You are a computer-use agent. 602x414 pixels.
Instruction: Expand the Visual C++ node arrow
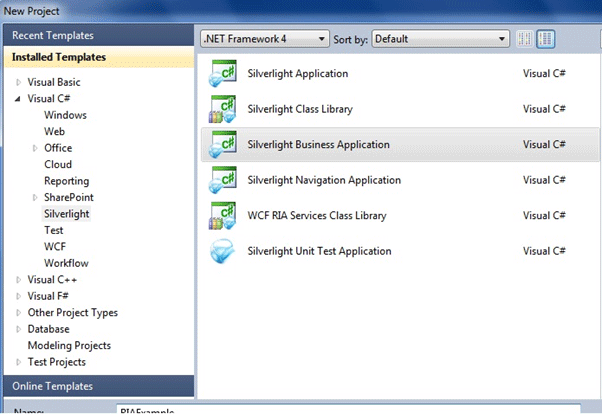[18, 280]
